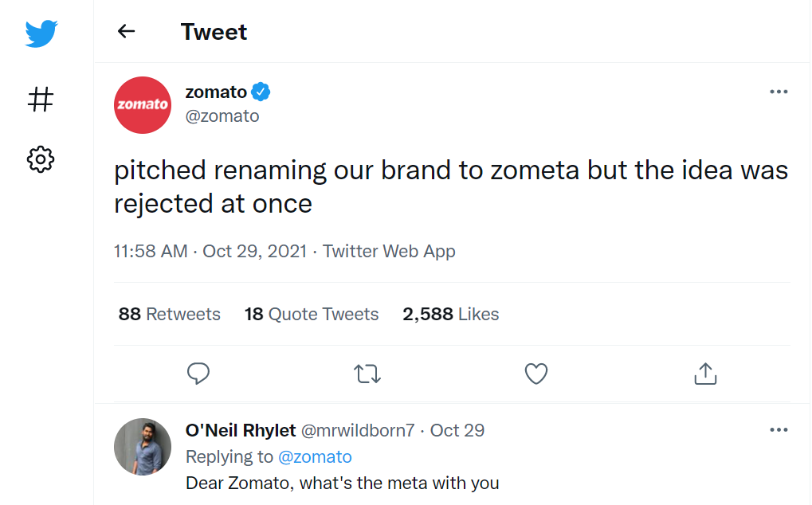The width and height of the screenshot is (812, 505).
Task: Open the zomato profile picture
Action: (x=143, y=104)
